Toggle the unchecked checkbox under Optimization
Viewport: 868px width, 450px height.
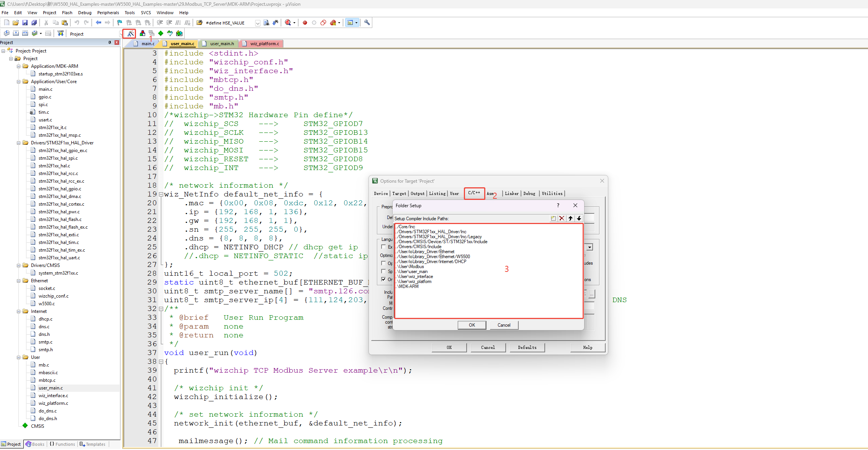coord(383,263)
